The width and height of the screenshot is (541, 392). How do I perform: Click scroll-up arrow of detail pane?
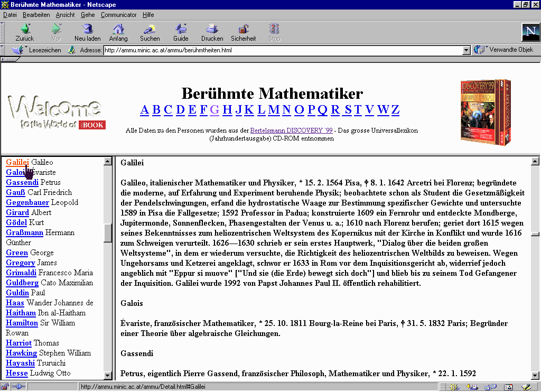535,161
